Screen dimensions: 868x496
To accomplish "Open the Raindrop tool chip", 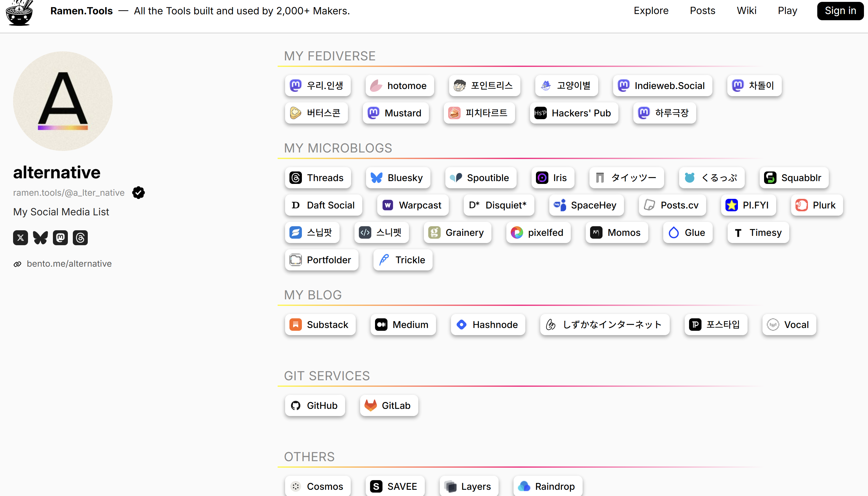I will (x=547, y=486).
